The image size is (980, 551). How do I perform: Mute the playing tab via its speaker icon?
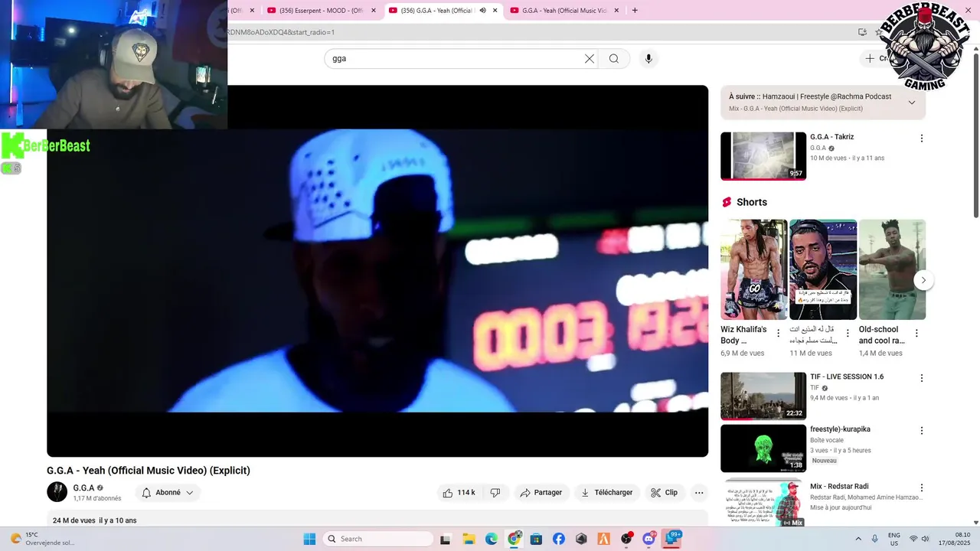tap(482, 11)
